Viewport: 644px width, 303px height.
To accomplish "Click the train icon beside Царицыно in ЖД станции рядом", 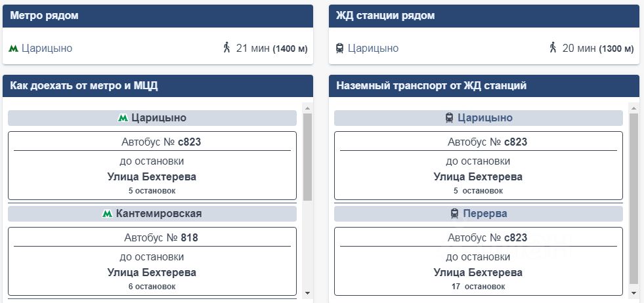I will click(339, 49).
